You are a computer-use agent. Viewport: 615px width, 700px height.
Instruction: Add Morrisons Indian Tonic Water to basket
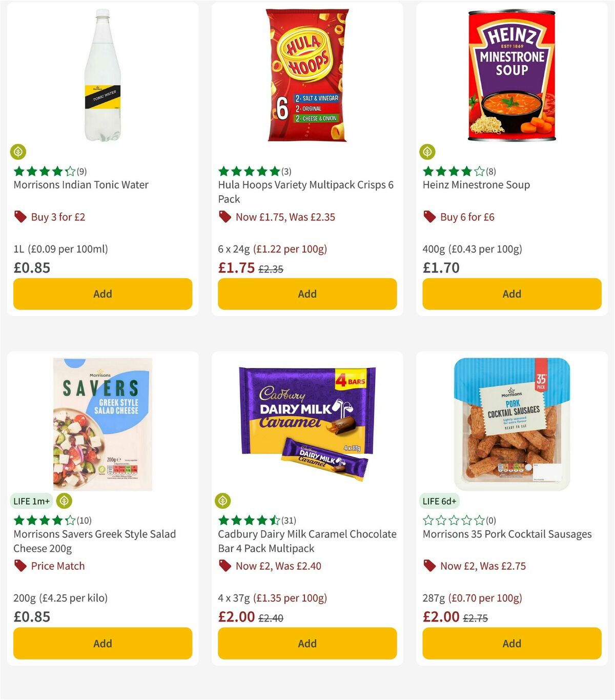[102, 294]
